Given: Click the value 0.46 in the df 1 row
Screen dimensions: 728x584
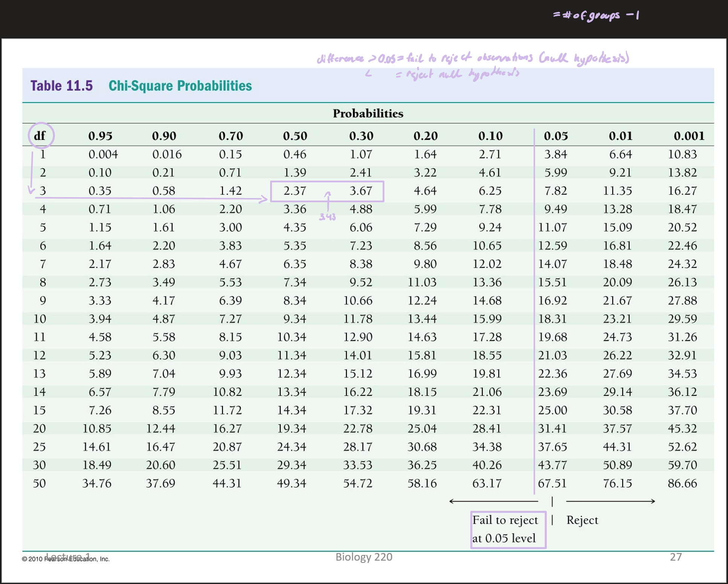Looking at the screenshot, I should [295, 154].
